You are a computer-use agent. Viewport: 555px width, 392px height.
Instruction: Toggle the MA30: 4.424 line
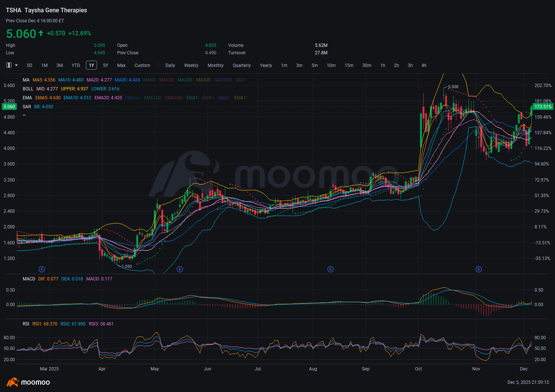click(x=128, y=80)
